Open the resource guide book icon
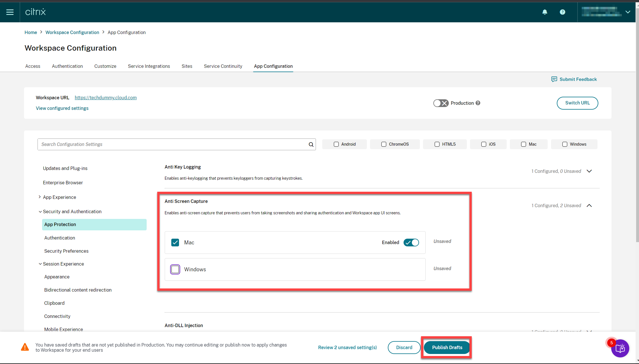The width and height of the screenshot is (639, 364). coord(620,348)
